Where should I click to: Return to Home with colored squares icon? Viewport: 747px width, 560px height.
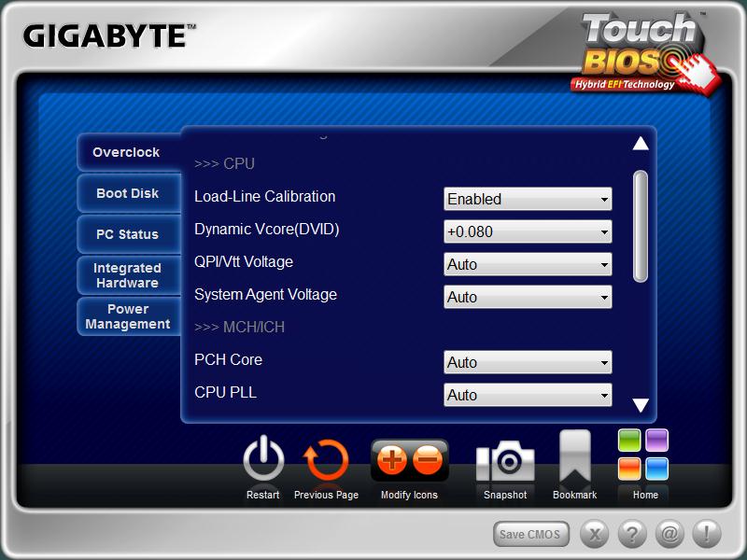coord(644,455)
